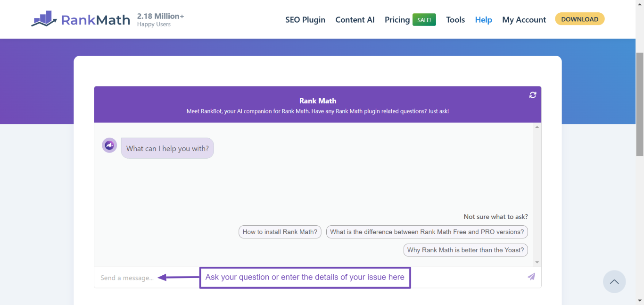
Task: Select 'Why Rank Math is better than the Yoast?'
Action: pyautogui.click(x=465, y=250)
